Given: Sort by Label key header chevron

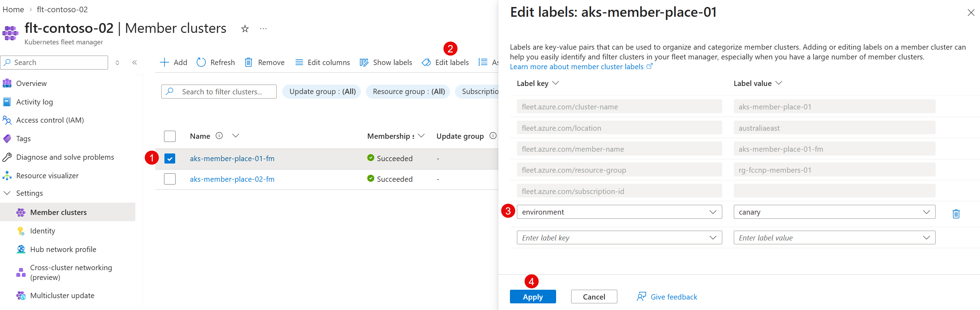Looking at the screenshot, I should point(555,83).
